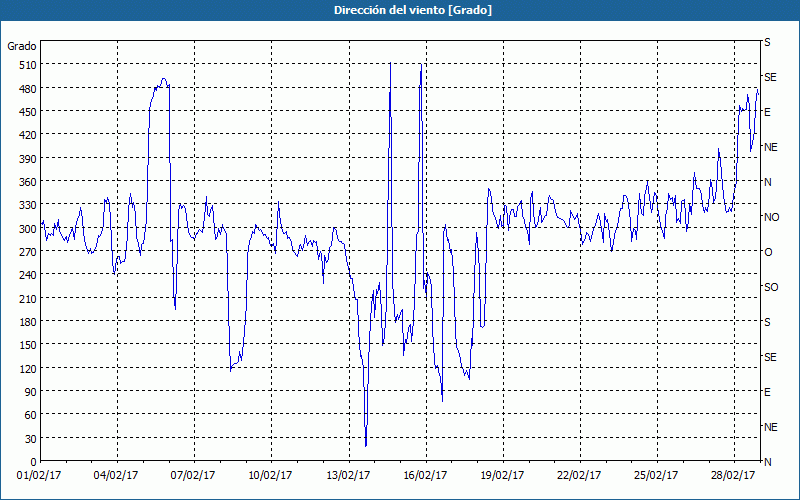Select the 270 value on the y-axis
The image size is (800, 500).
[x=27, y=252]
